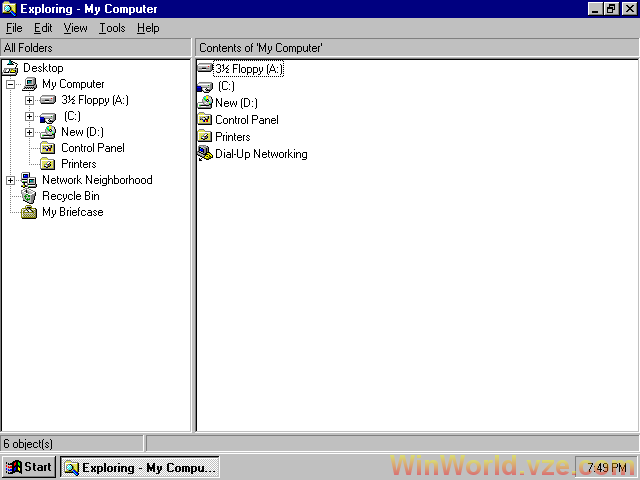Select My Computer icon in tree
Image resolution: width=640 pixels, height=480 pixels.
coord(29,84)
